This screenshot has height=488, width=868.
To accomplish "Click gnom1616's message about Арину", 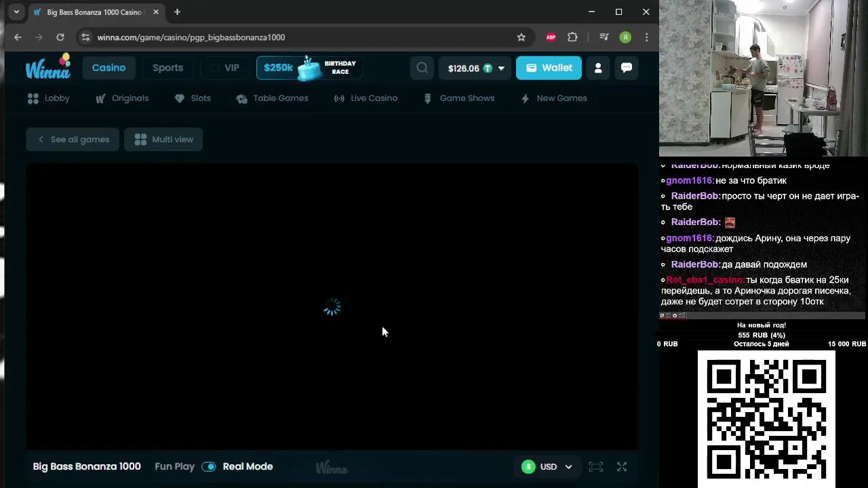I will pyautogui.click(x=755, y=243).
